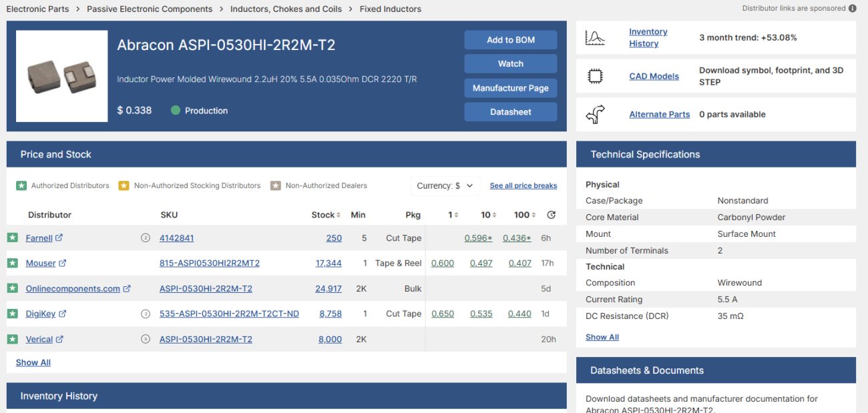Screen dimensions: 868x413
Task: Click the $ 0.338 price text
Action: pyautogui.click(x=134, y=110)
